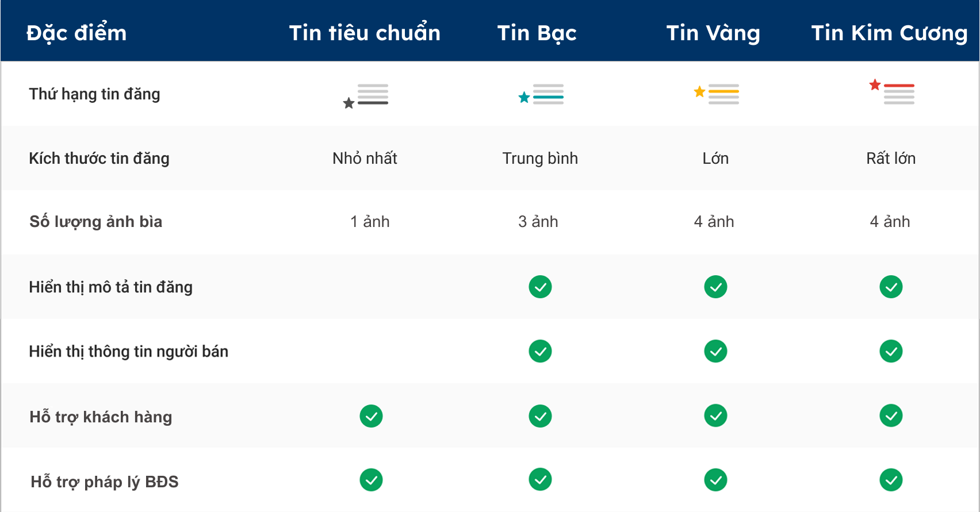Click Tin tiêu chuẩn checkmark for Hỗ trợ khách hàng
This screenshot has height=512, width=980.
[x=371, y=416]
